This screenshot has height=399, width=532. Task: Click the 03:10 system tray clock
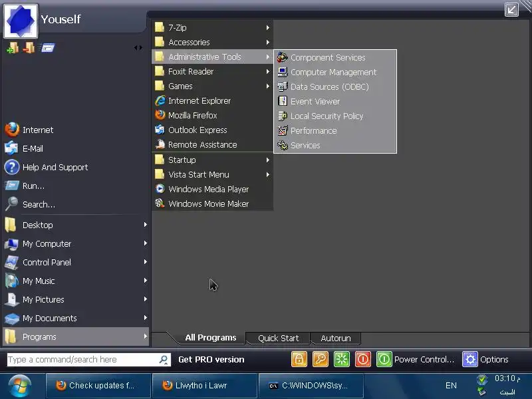[507, 378]
